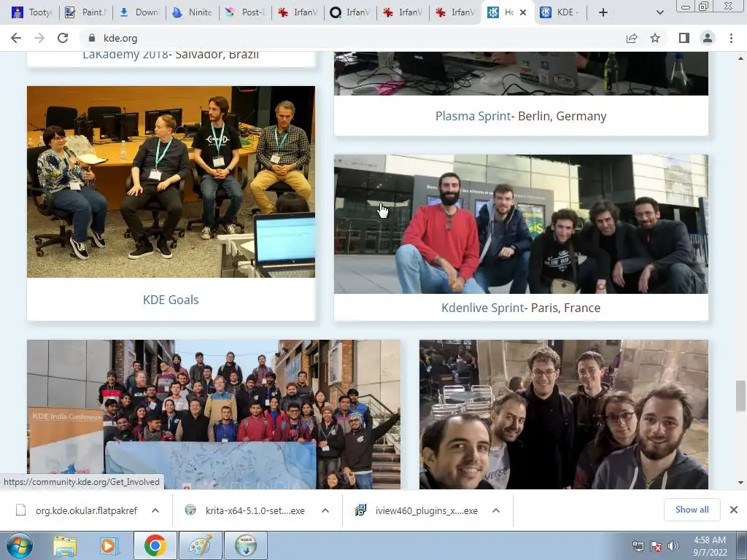Click Show all downloads

pyautogui.click(x=692, y=510)
